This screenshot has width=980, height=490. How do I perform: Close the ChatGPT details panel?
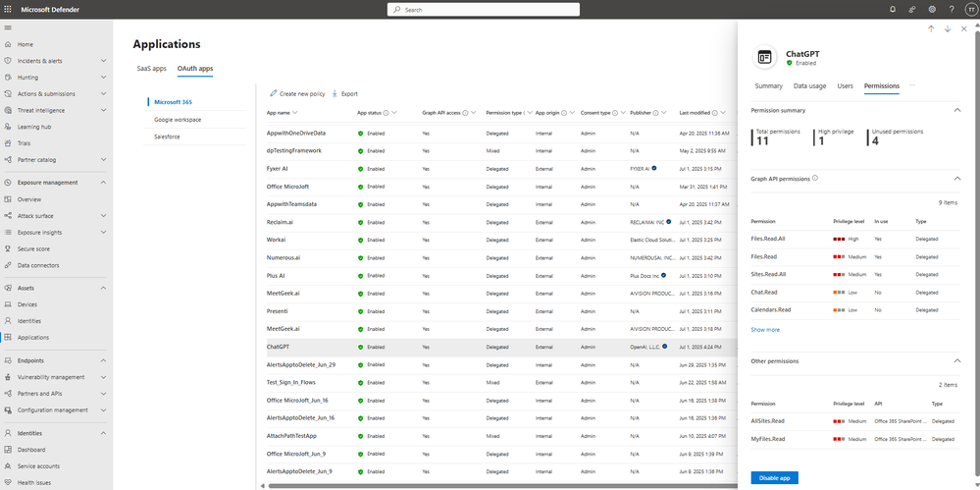(963, 28)
